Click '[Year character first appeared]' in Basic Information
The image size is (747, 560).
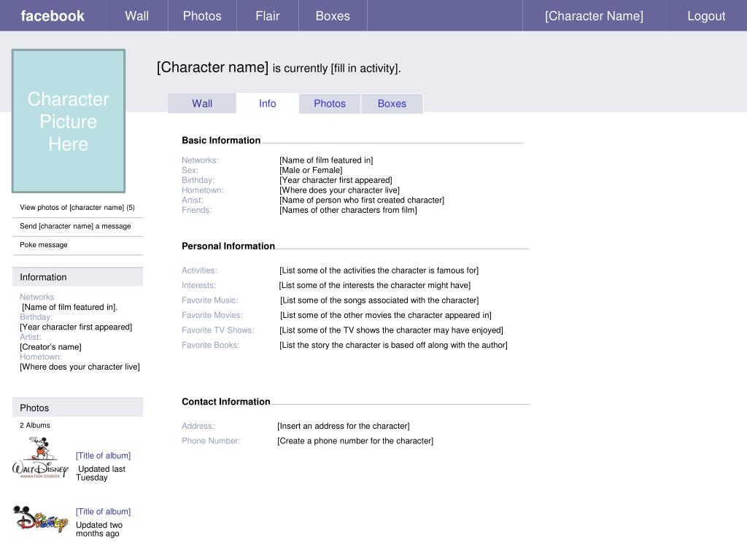click(336, 181)
